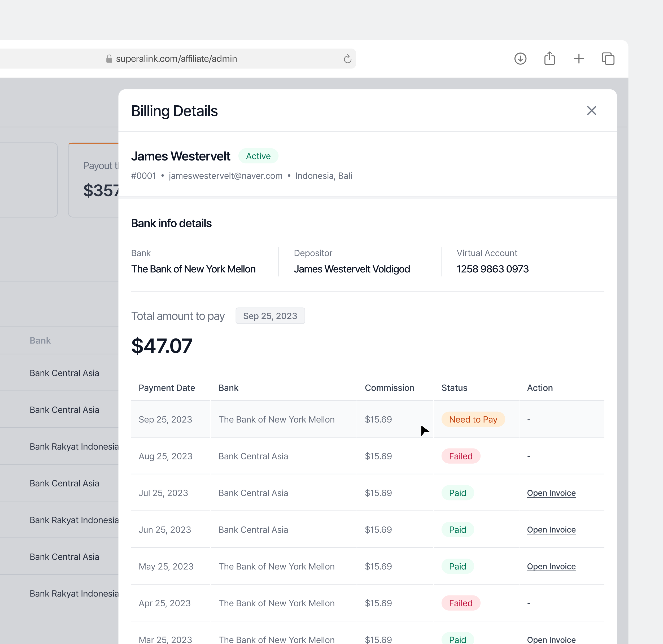Click the Failed badge for Aug 25, 2023
The height and width of the screenshot is (644, 663).
pyautogui.click(x=461, y=456)
